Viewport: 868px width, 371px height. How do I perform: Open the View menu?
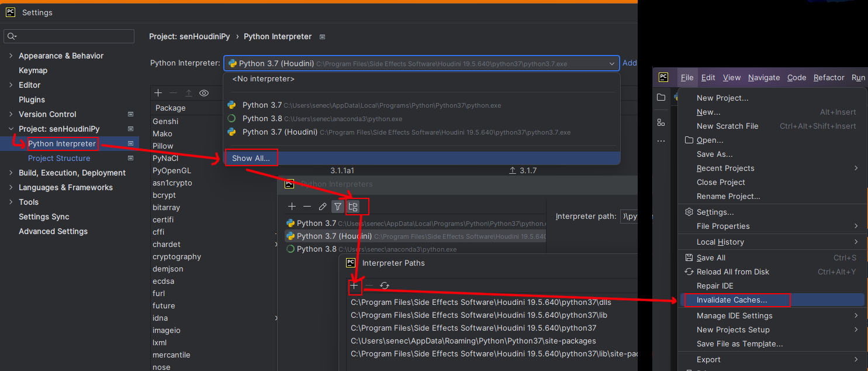(x=731, y=77)
